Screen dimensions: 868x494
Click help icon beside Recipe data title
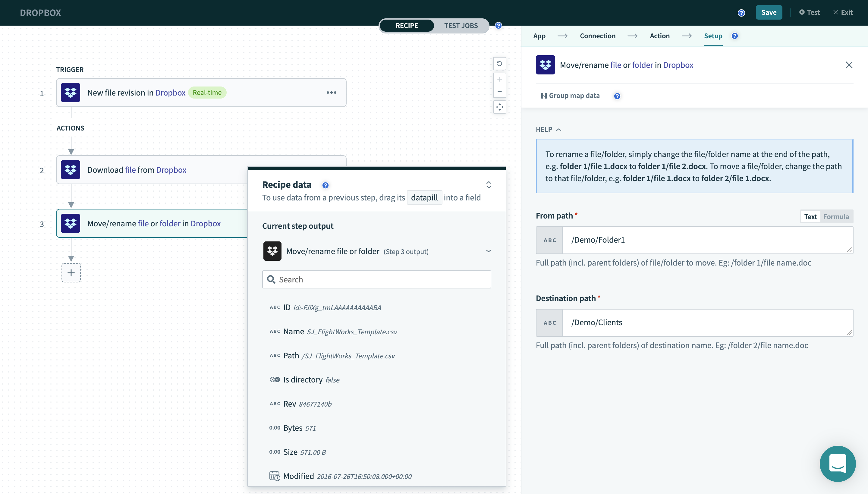coord(325,185)
